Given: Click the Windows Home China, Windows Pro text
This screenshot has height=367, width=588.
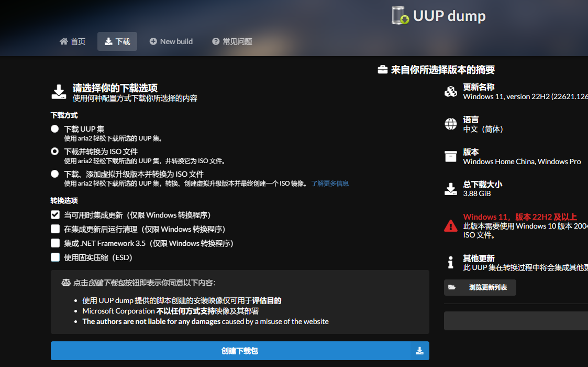Looking at the screenshot, I should [522, 161].
